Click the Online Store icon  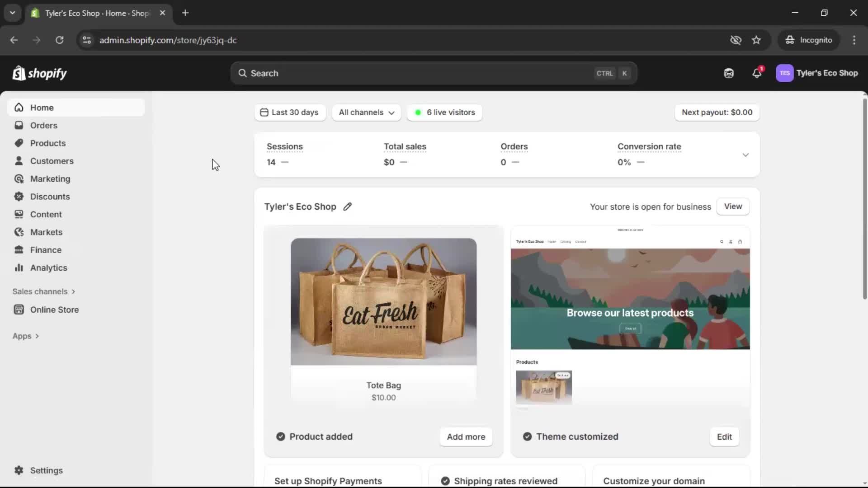tap(19, 310)
